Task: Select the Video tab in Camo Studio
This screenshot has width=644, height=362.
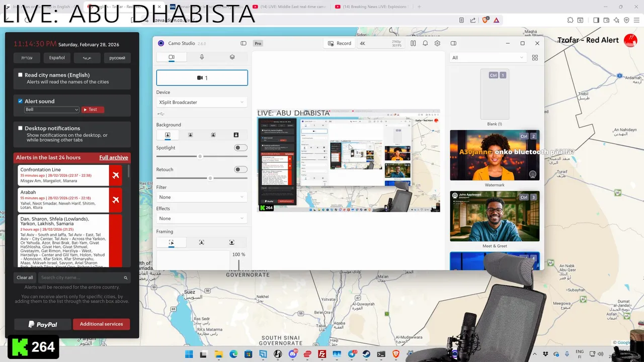Action: tap(172, 57)
